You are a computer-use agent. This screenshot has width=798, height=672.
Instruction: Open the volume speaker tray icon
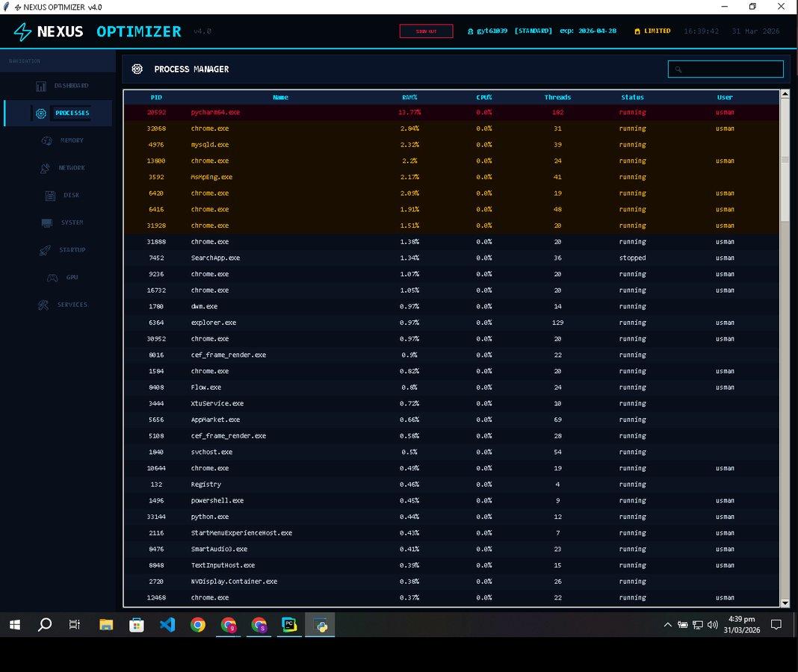(713, 625)
